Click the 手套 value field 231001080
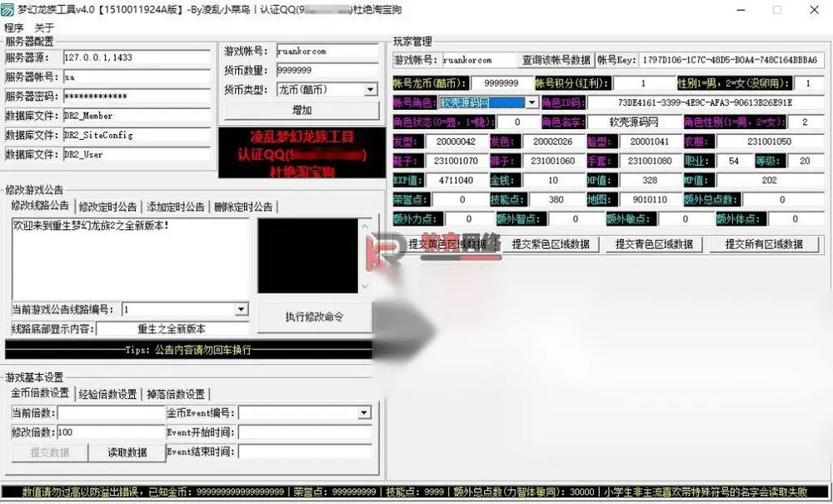833x504 pixels. [x=650, y=161]
